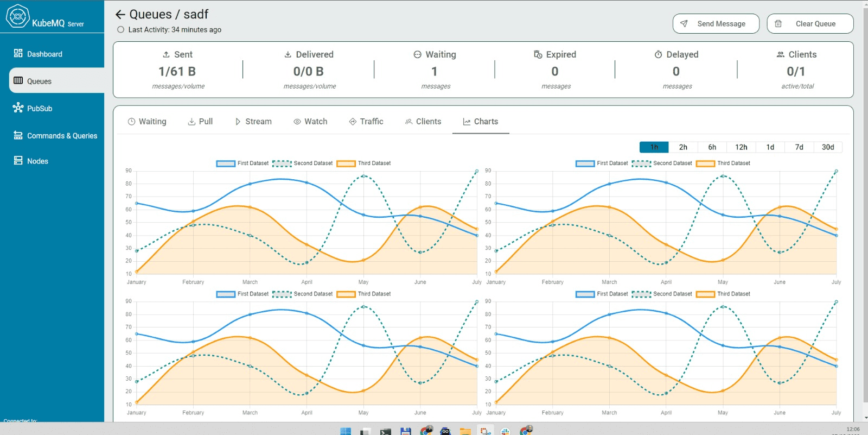Open the floppy-disk app in the taskbar
This screenshot has height=435, width=868.
[406, 432]
